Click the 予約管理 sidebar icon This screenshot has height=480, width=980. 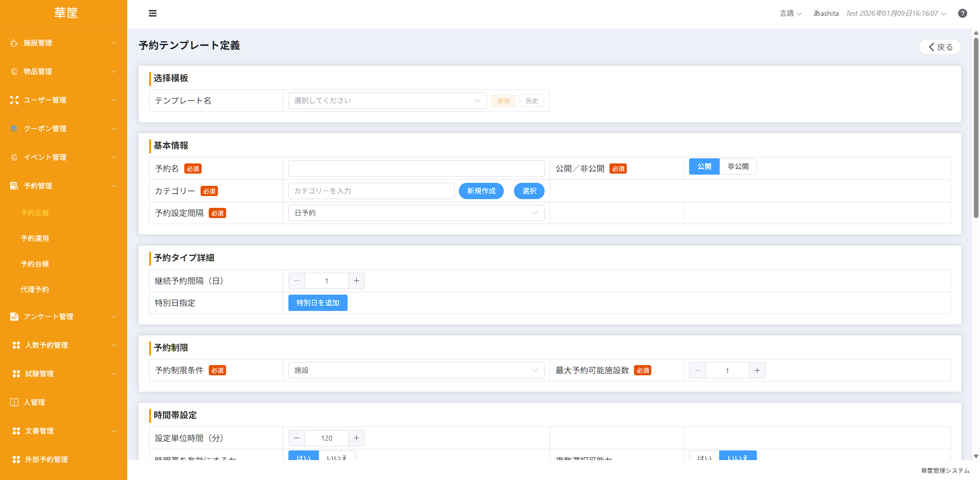coord(14,186)
